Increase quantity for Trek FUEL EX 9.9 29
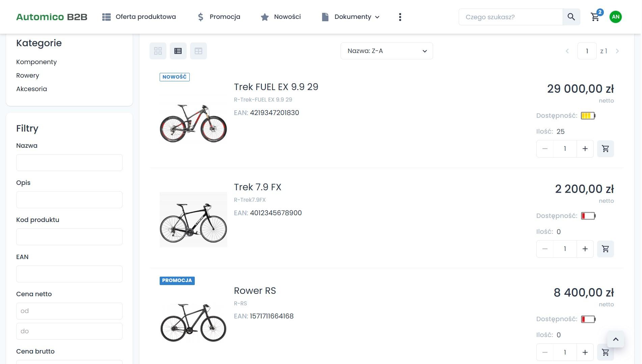 (585, 149)
